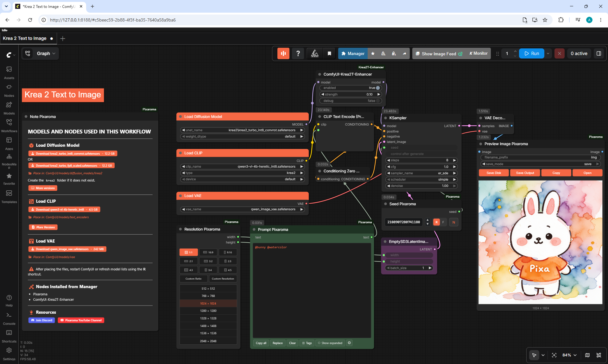This screenshot has height=364, width=608.
Task: Open Pixaroma YouTube Channel link
Action: coord(81,320)
